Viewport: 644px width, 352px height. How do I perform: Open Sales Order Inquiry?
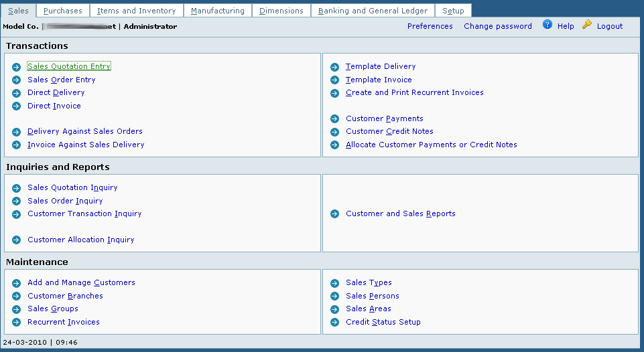[65, 201]
